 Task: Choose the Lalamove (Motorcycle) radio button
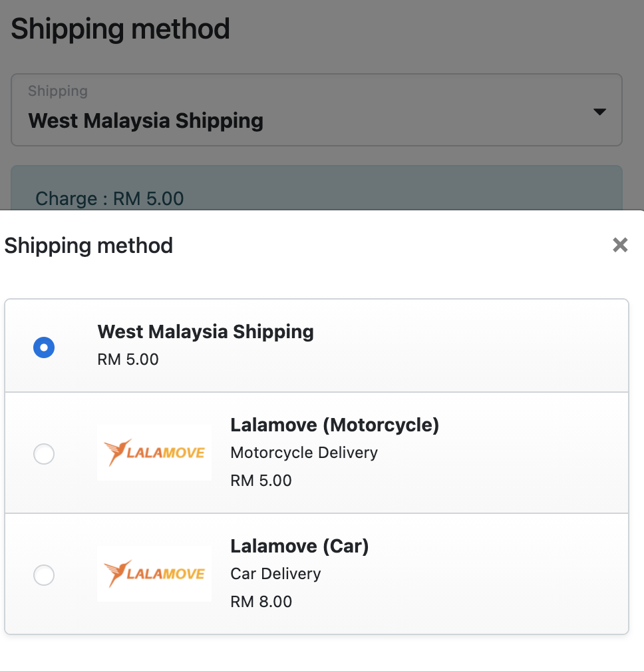[x=44, y=455]
